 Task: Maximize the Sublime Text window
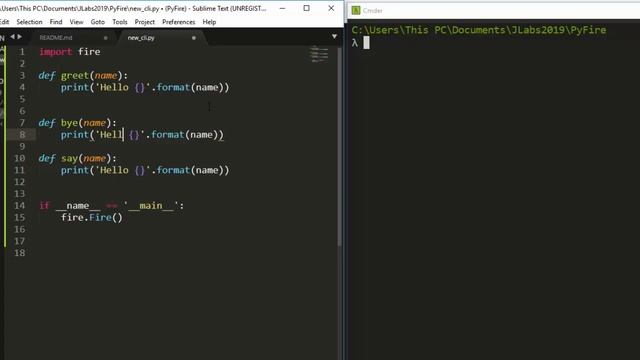(307, 8)
